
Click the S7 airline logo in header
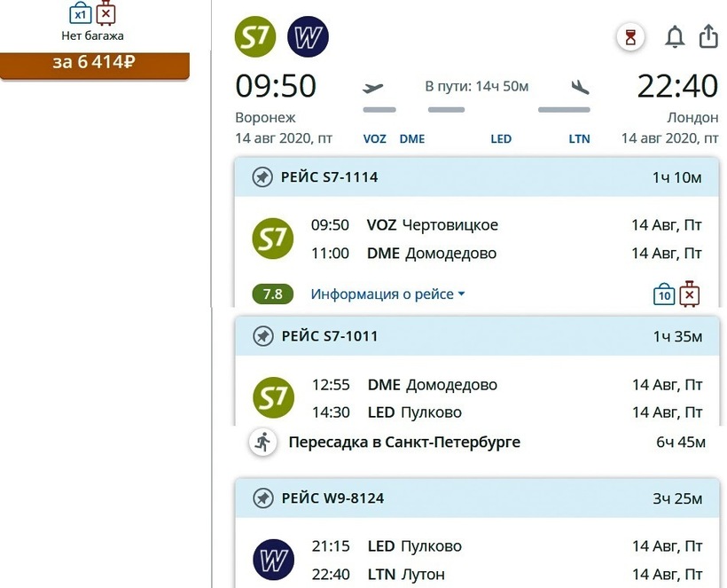click(x=255, y=37)
